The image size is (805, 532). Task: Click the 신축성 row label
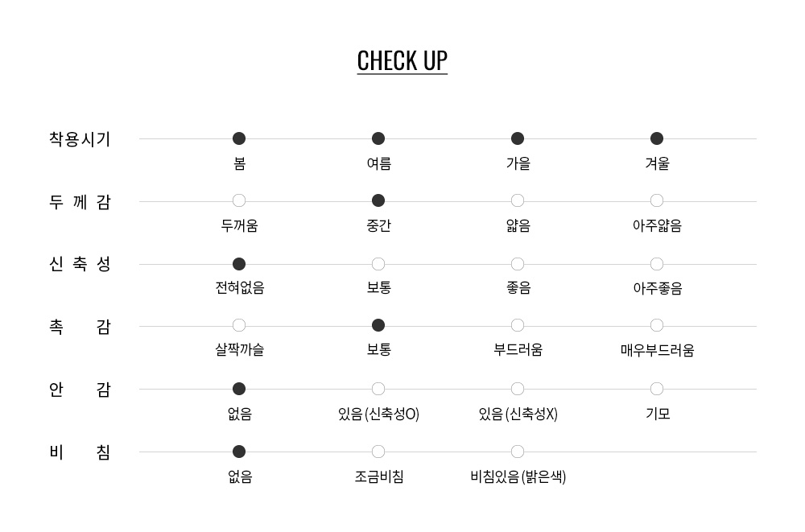pyautogui.click(x=80, y=265)
